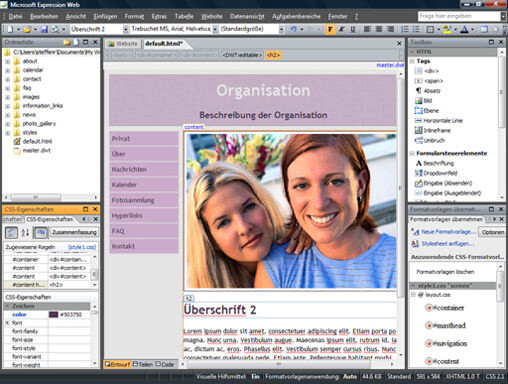Open the style dropdown showing Überschrift 2

[x=125, y=29]
